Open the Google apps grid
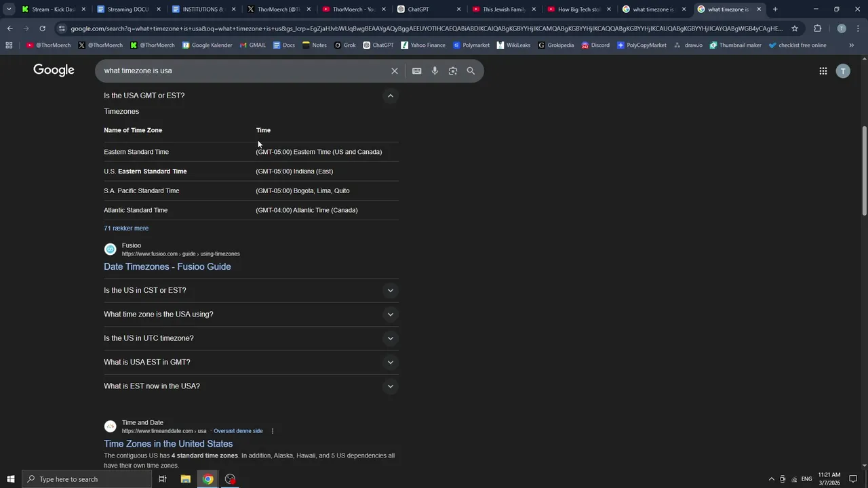 (x=823, y=70)
